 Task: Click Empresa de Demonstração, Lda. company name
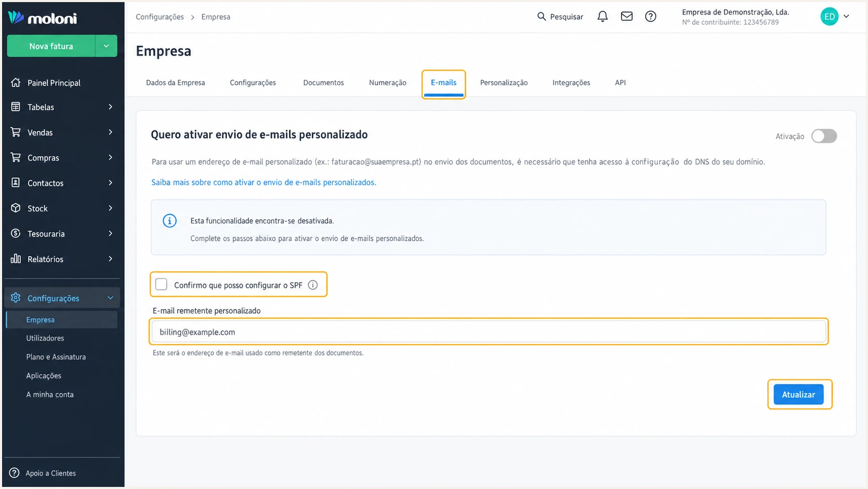(x=735, y=12)
